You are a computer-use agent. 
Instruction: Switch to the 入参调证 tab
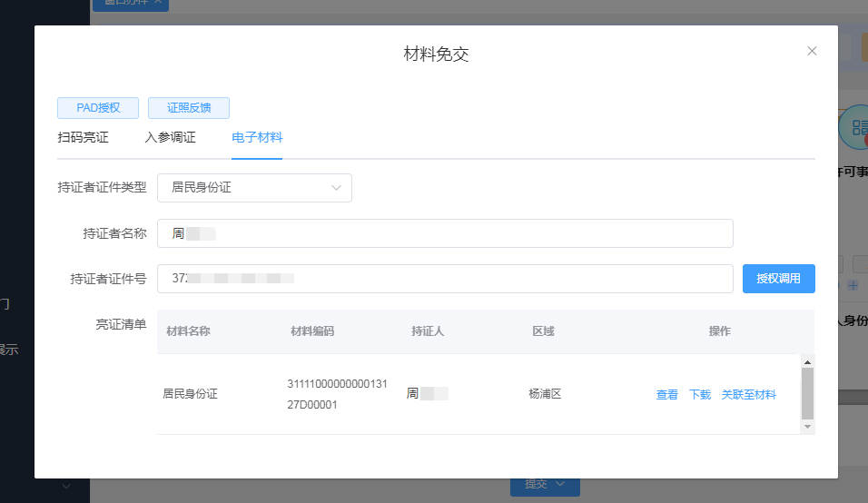click(x=170, y=137)
